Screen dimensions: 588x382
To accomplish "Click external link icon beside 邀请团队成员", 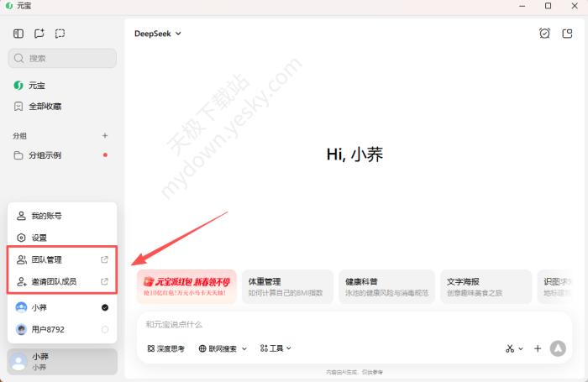I will click(x=105, y=281).
